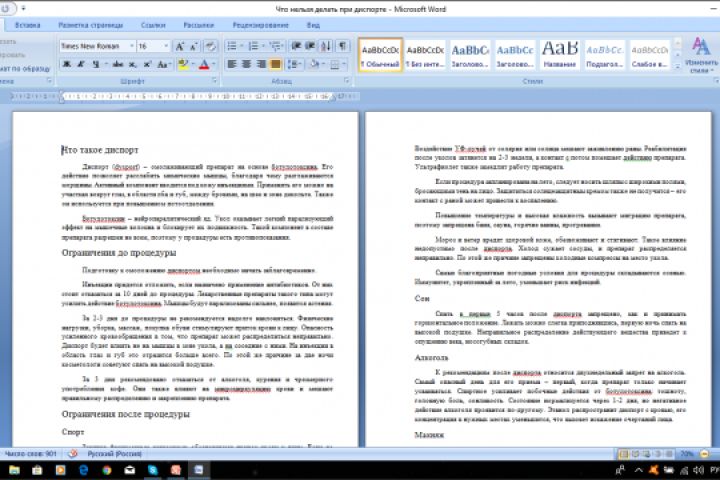Show hidden system tray icons chevron
The image size is (720, 480).
coord(638,470)
